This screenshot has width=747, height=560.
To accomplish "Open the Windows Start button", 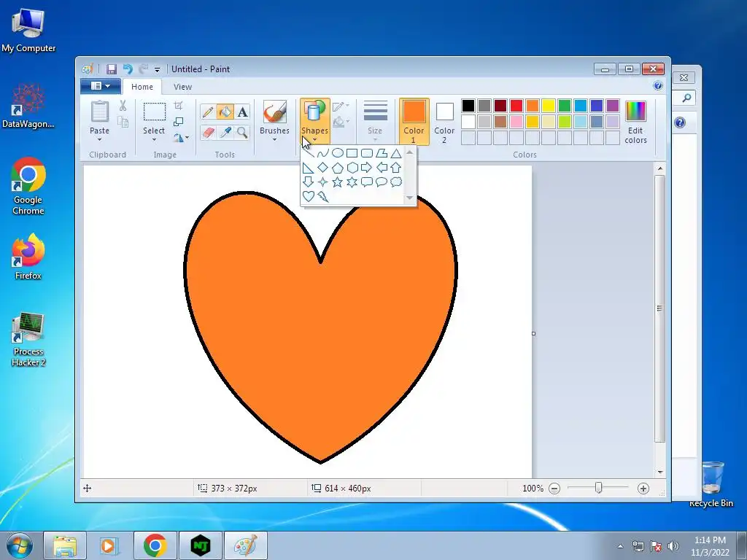I will (20, 545).
